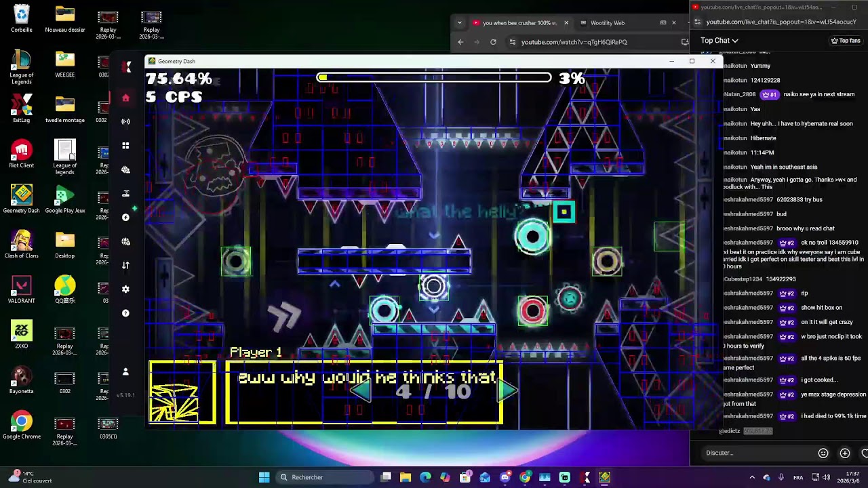Close the Wootility Web tab
Image resolution: width=868 pixels, height=488 pixels.
pyautogui.click(x=673, y=23)
